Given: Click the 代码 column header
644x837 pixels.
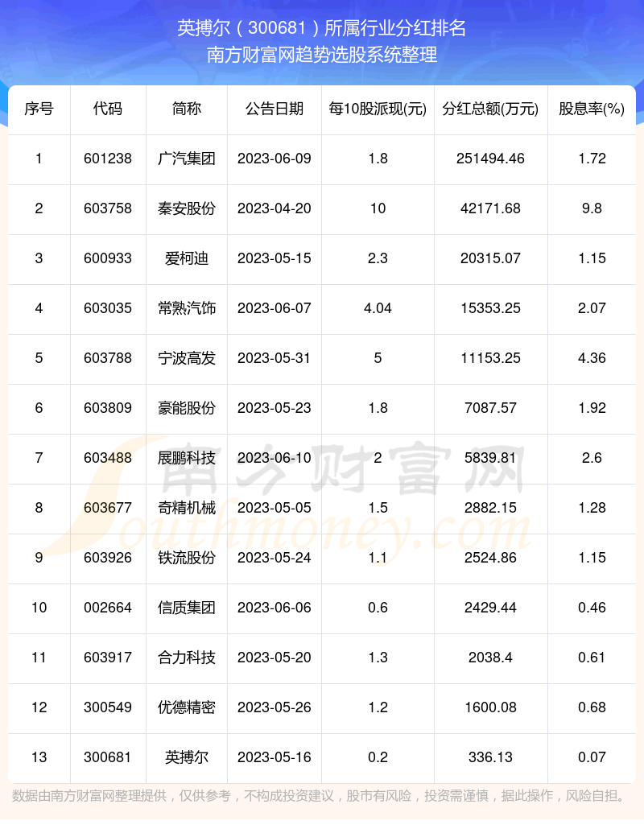Looking at the screenshot, I should tap(107, 109).
